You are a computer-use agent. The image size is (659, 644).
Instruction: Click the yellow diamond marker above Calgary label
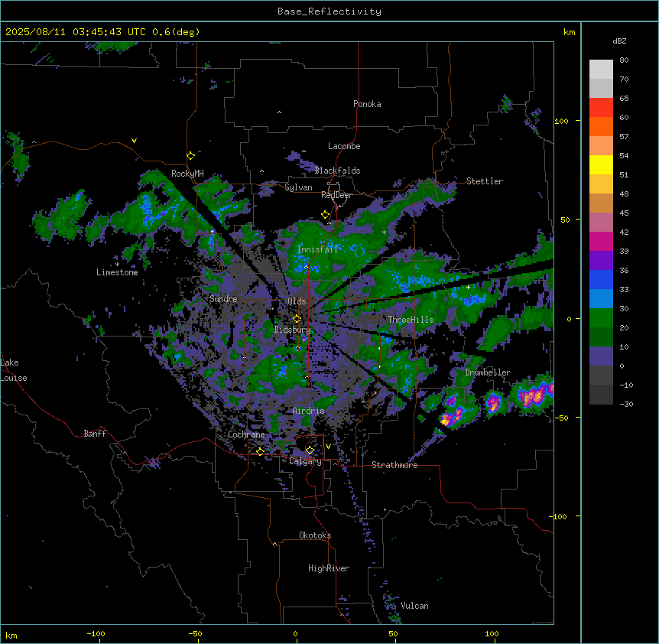pos(310,450)
